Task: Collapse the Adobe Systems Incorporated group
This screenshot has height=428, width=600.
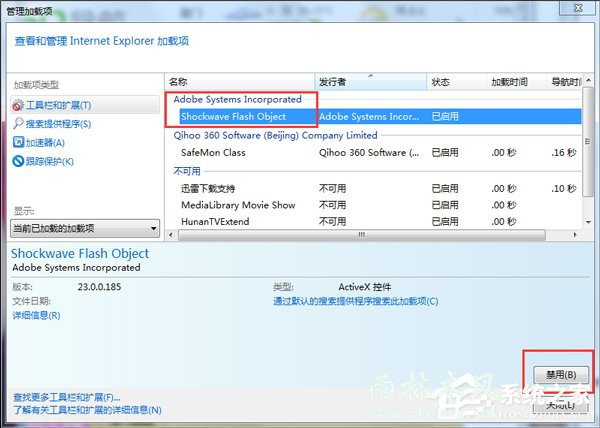Action: [x=237, y=99]
